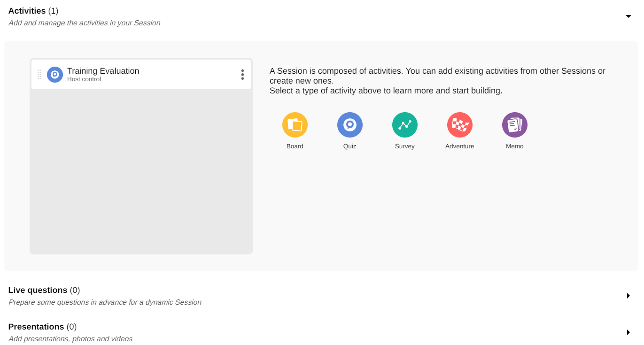The width and height of the screenshot is (644, 345).
Task: Click the Presentations (0) heading
Action: 42,327
